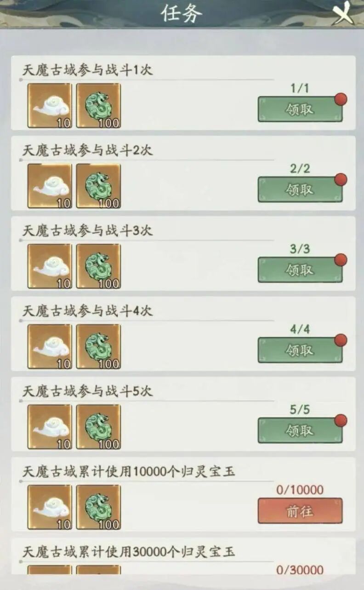Tap cloud reward icon for 战斗4次 task
The image size is (364, 590).
(50, 347)
